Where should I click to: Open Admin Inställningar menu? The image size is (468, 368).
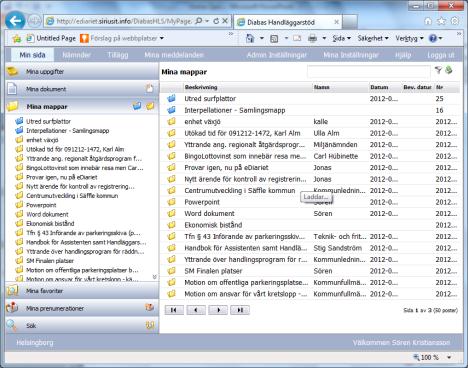click(277, 55)
